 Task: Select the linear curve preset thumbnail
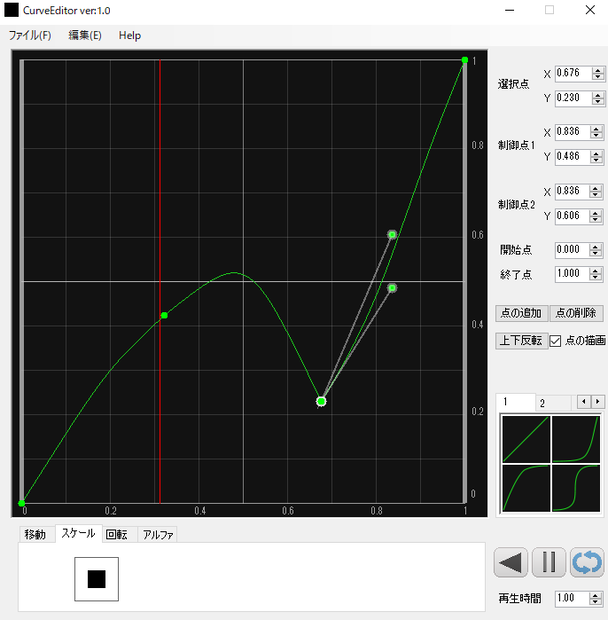[526, 439]
